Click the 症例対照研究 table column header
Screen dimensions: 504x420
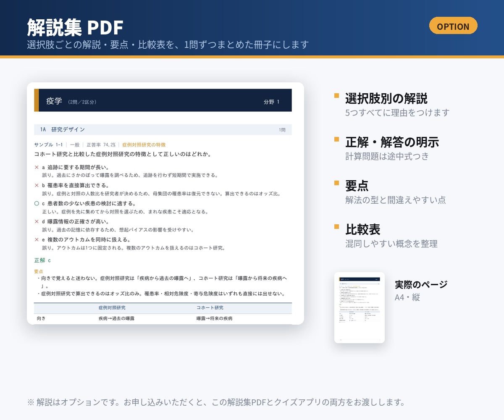tap(112, 308)
